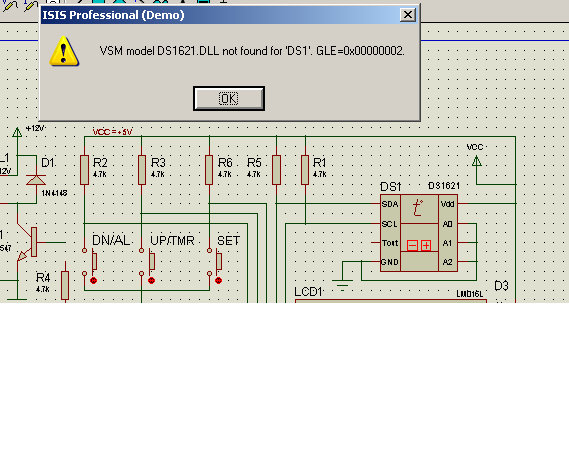569x468 pixels.
Task: Click the R4 reference label
Action: 43,278
